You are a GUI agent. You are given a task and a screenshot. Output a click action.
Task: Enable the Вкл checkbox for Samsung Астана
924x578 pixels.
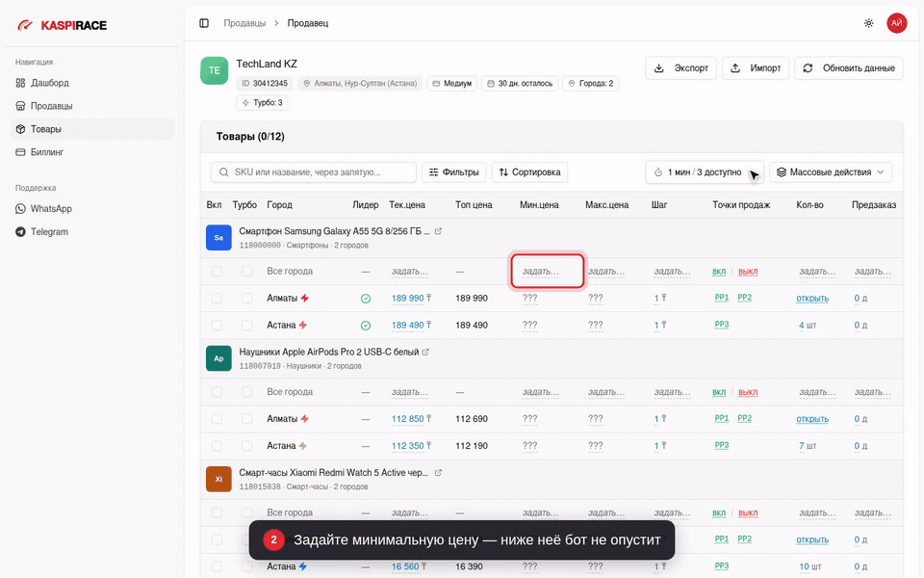pyautogui.click(x=217, y=325)
